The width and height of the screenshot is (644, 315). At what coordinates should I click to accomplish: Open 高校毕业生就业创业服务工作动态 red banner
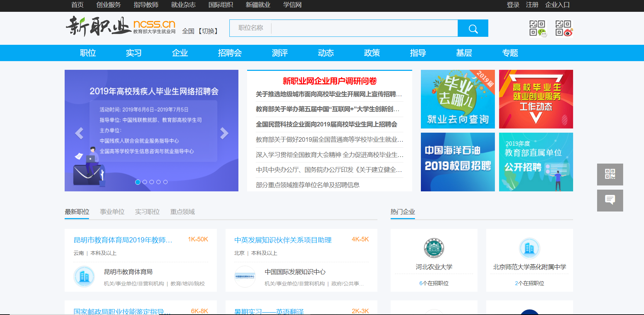click(x=536, y=99)
